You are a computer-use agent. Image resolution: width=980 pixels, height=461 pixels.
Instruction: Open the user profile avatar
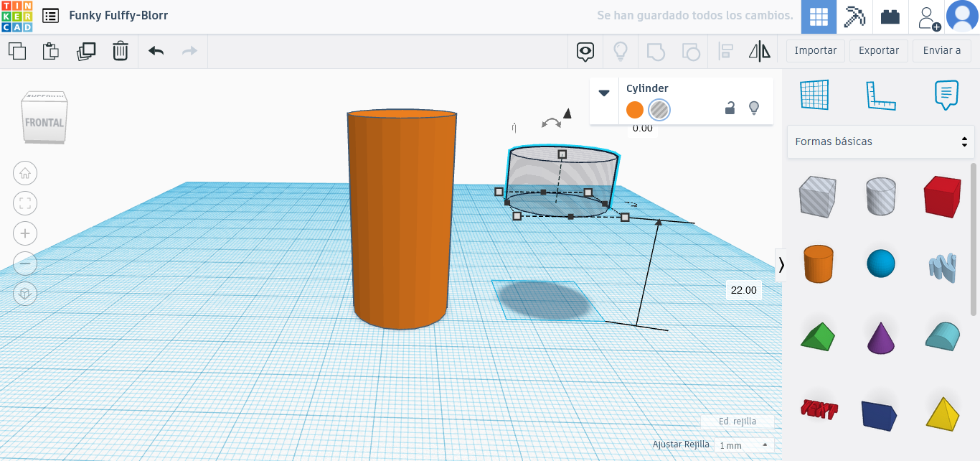click(x=962, y=17)
